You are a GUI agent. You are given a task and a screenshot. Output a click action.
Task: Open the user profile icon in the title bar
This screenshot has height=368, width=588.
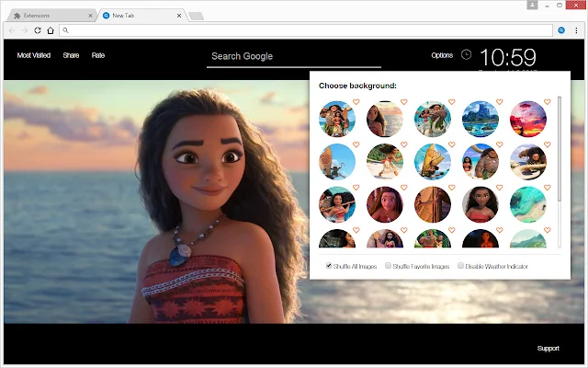[x=532, y=5]
